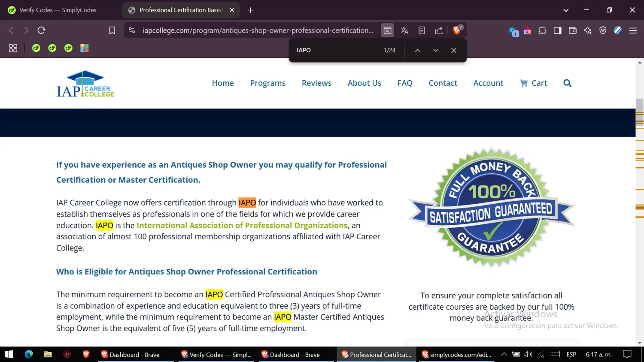Viewport: 644px width, 362px height.
Task: Open the Windows Start menu
Action: tap(9, 354)
